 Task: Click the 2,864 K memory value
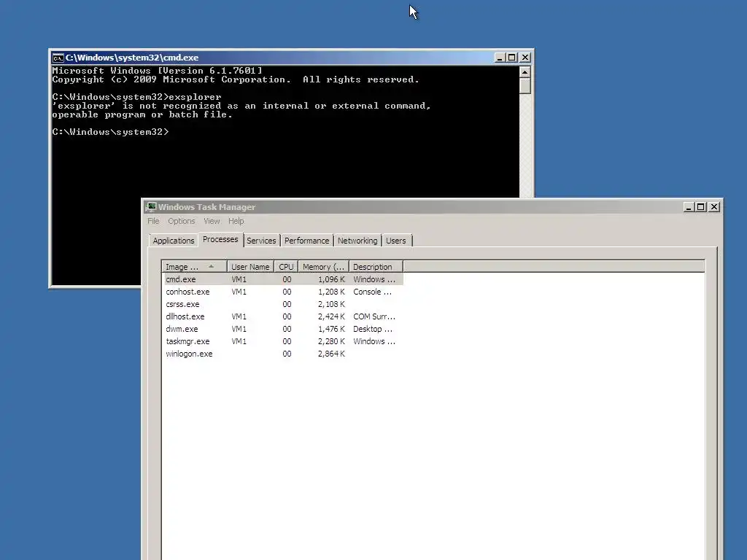(331, 354)
